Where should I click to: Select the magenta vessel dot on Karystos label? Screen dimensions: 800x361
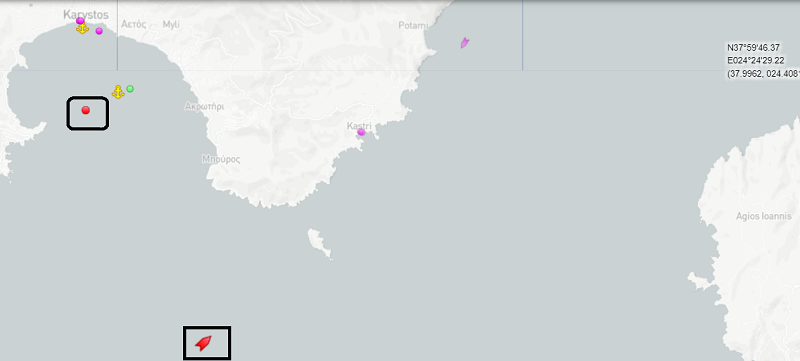[x=80, y=21]
